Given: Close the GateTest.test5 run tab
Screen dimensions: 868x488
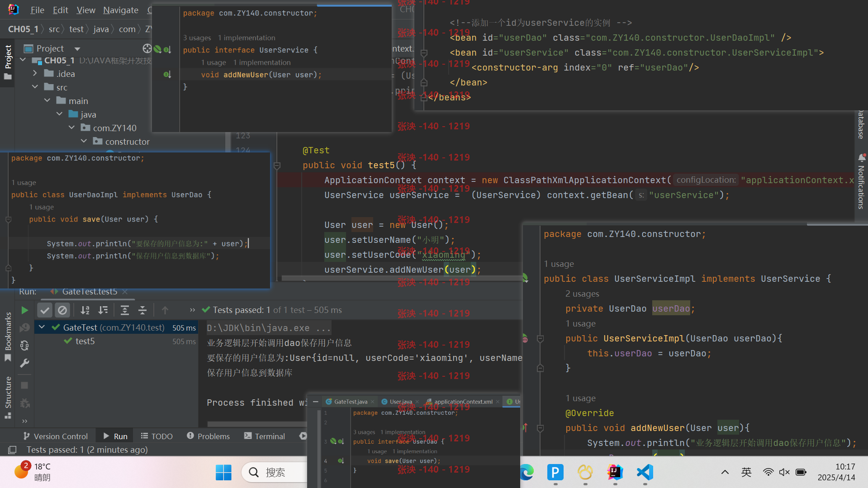Looking at the screenshot, I should coord(125,292).
